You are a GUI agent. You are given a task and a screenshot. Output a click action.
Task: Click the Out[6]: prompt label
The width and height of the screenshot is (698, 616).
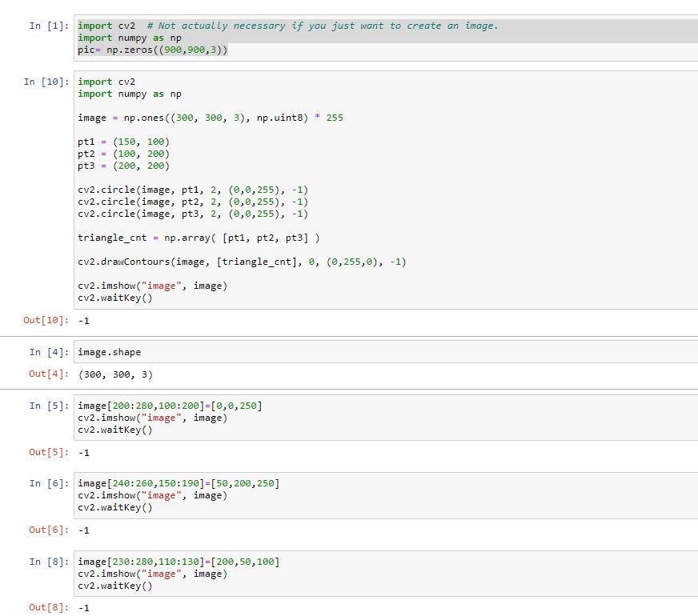coord(49,530)
